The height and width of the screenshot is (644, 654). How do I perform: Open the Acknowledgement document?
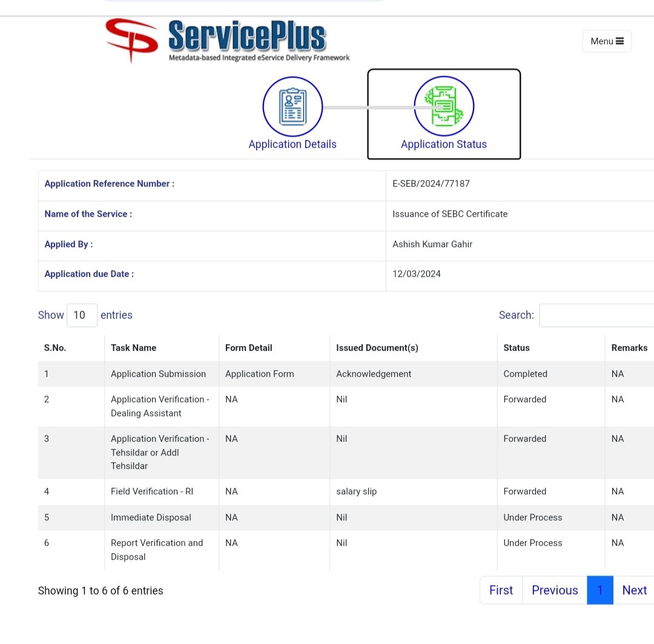[x=374, y=374]
